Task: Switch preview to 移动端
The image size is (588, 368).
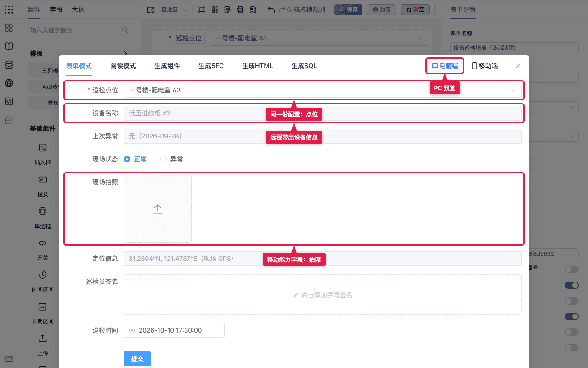Action: coord(485,66)
